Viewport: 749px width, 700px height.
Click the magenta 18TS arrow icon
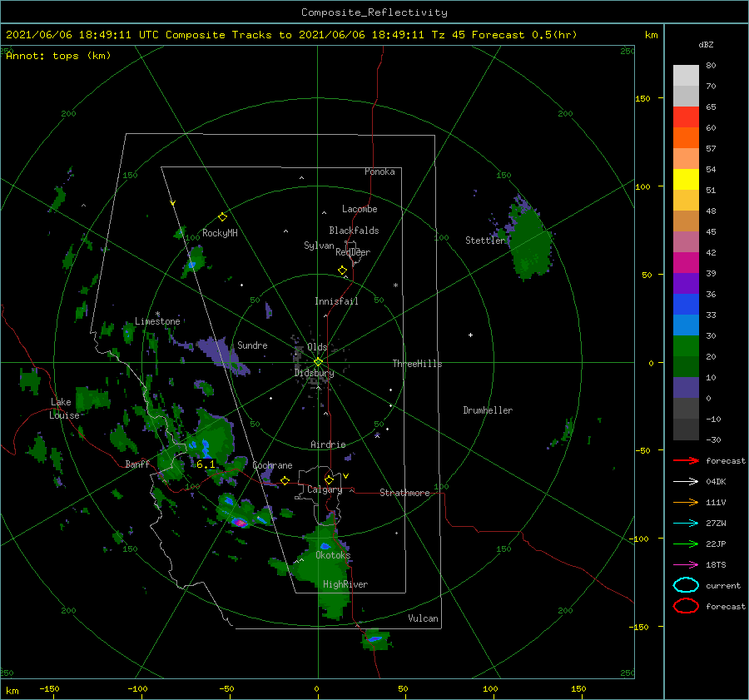coord(686,565)
